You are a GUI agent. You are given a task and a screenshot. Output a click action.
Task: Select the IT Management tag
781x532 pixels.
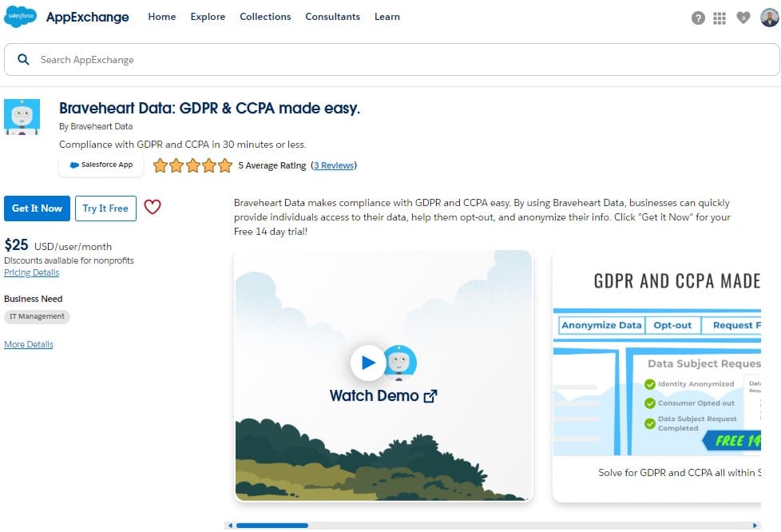(x=37, y=316)
